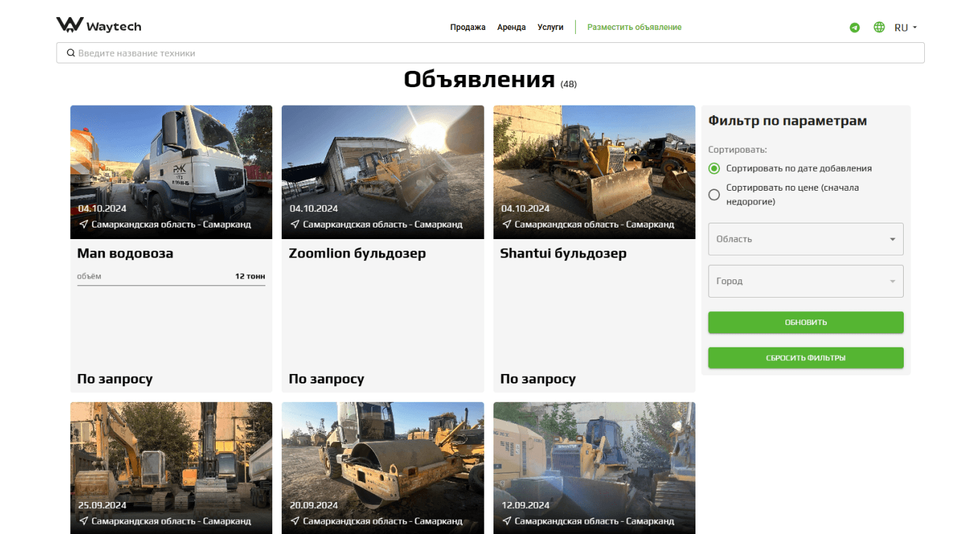Click По запросу price on Shantui card
Viewport: 980px width, 534px height.
(x=538, y=379)
